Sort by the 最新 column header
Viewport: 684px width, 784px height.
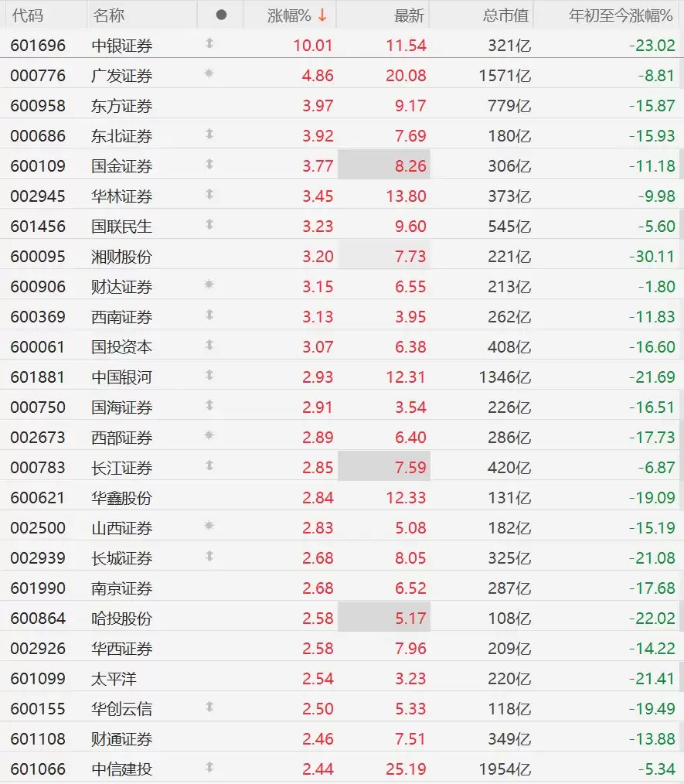tap(409, 15)
